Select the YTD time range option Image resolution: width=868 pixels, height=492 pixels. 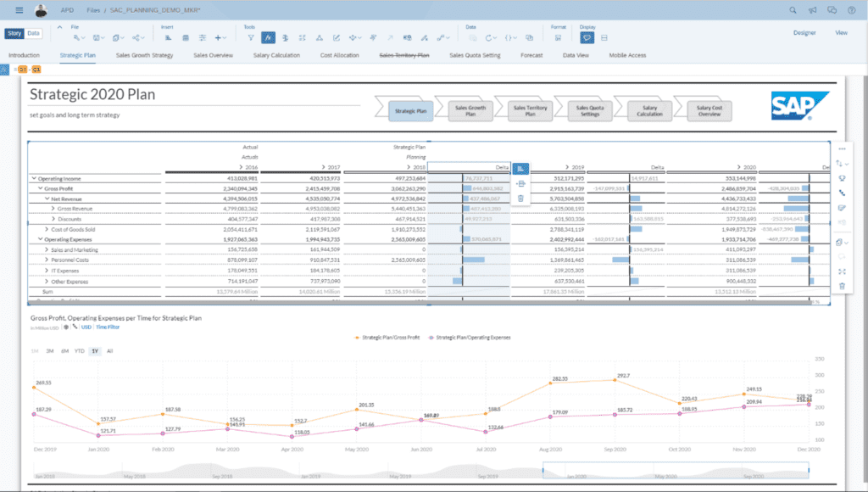click(x=79, y=350)
